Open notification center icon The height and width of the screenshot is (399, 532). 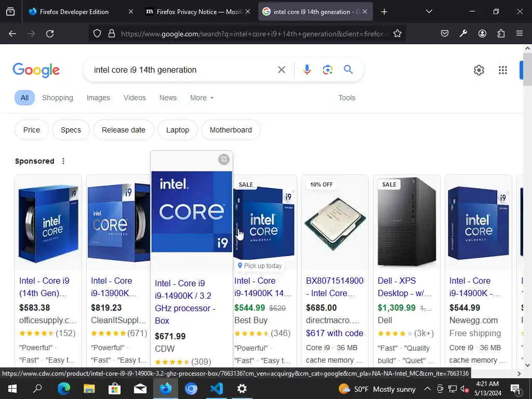pos(516,389)
